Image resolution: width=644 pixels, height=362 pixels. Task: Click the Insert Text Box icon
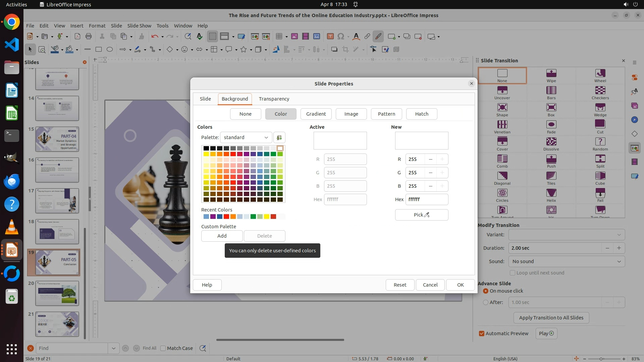click(x=330, y=37)
